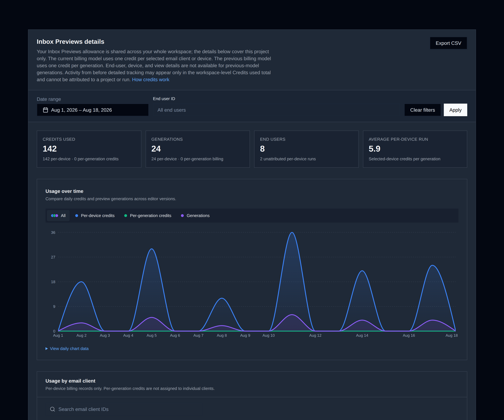This screenshot has width=504, height=420.
Task: Select the All series toggle
Action: (x=58, y=216)
